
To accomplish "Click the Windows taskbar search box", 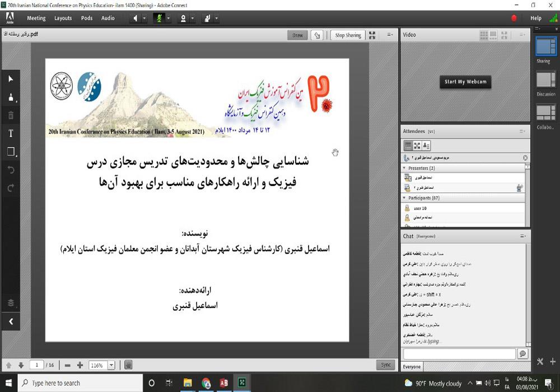I will pyautogui.click(x=80, y=383).
